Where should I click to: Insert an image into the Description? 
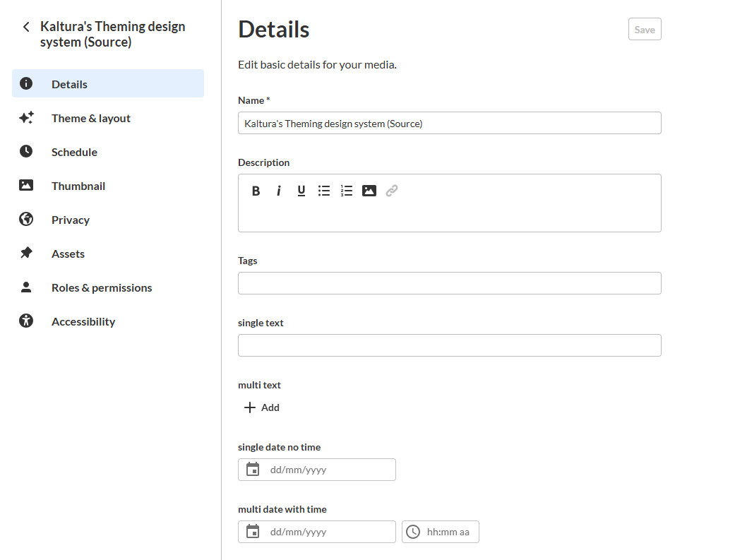(x=369, y=191)
